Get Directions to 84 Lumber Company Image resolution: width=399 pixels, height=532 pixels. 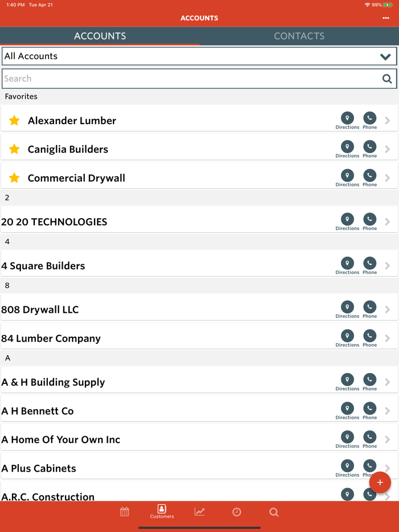point(347,338)
